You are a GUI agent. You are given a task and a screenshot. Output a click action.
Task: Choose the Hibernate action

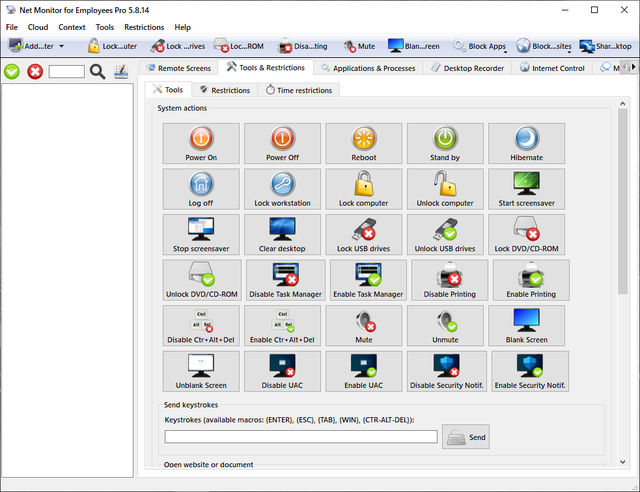pyautogui.click(x=526, y=143)
